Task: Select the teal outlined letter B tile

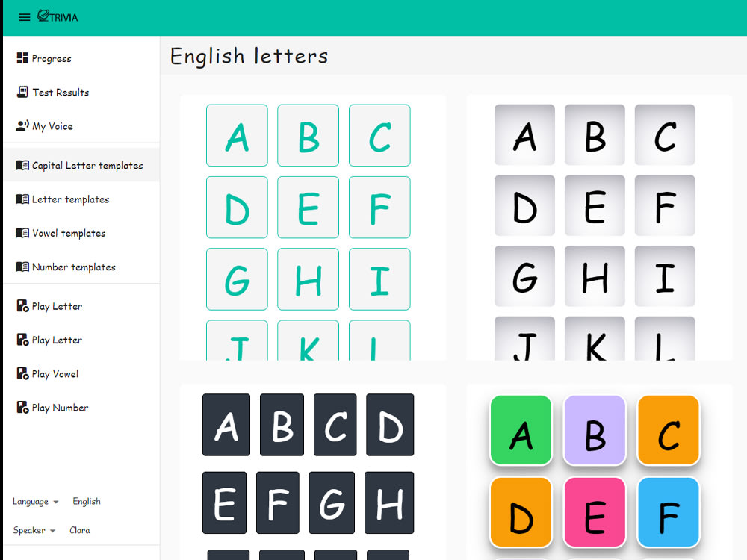Action: pyautogui.click(x=309, y=135)
